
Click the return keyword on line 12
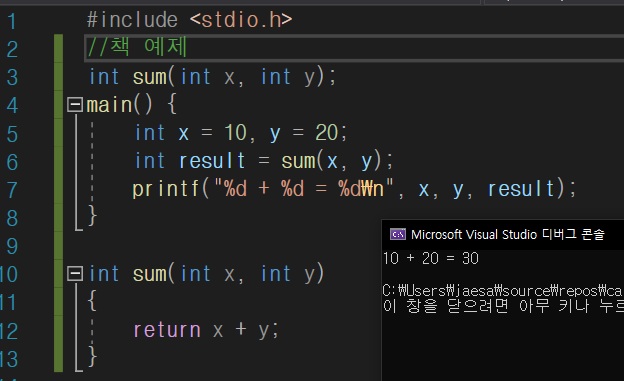tap(167, 330)
